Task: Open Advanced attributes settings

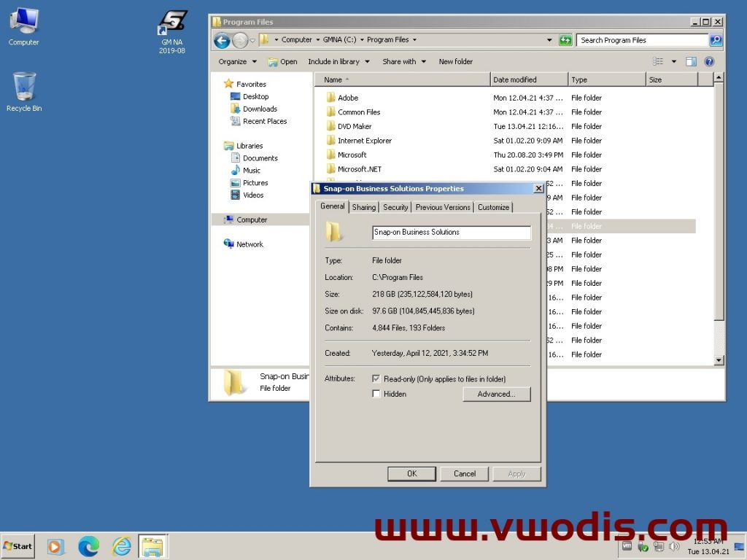Action: [496, 394]
